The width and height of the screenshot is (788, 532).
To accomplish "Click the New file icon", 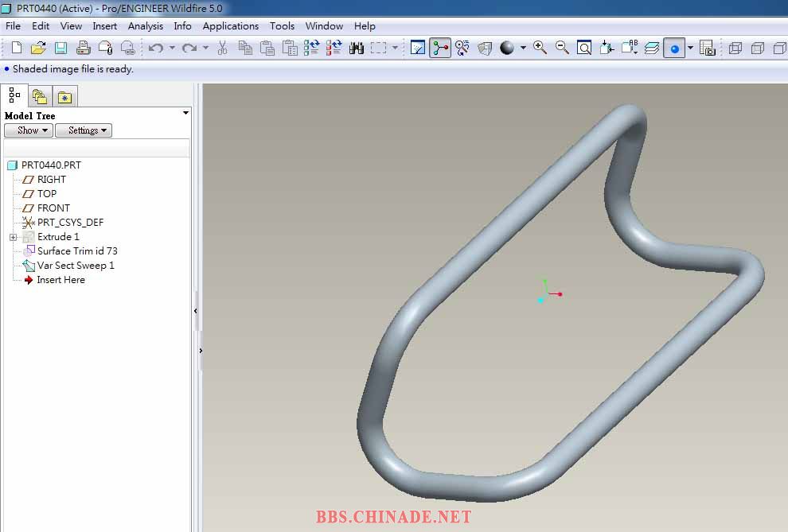I will (17, 49).
